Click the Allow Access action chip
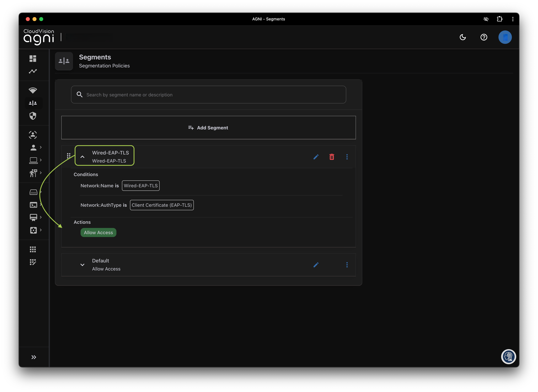538x392 pixels. pos(98,232)
